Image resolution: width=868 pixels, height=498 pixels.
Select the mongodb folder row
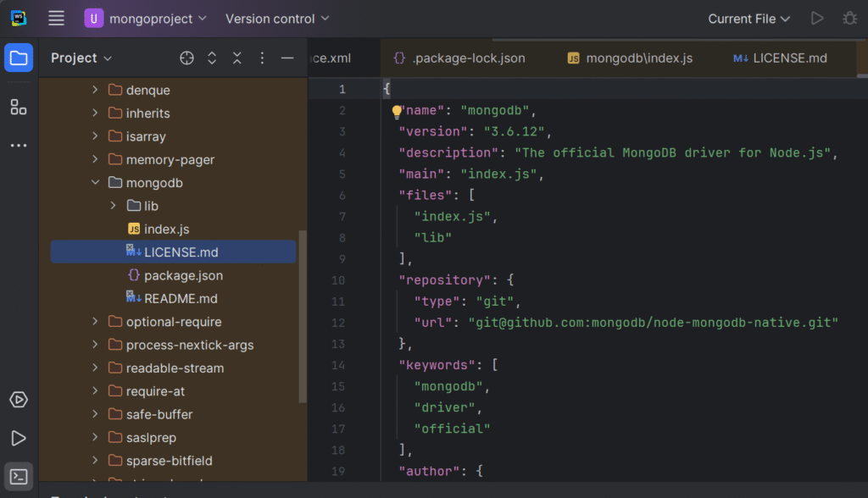tap(173, 183)
